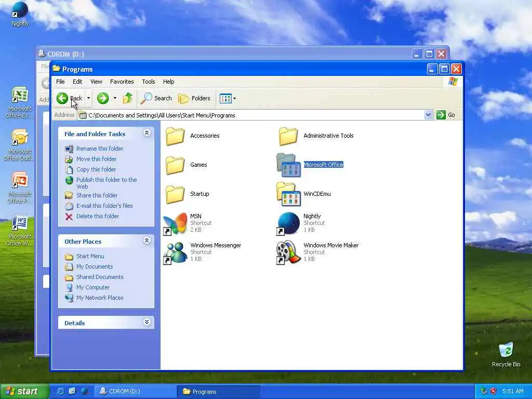Select the WinCDEmu folder icon
The height and width of the screenshot is (399, 532).
pyautogui.click(x=289, y=194)
